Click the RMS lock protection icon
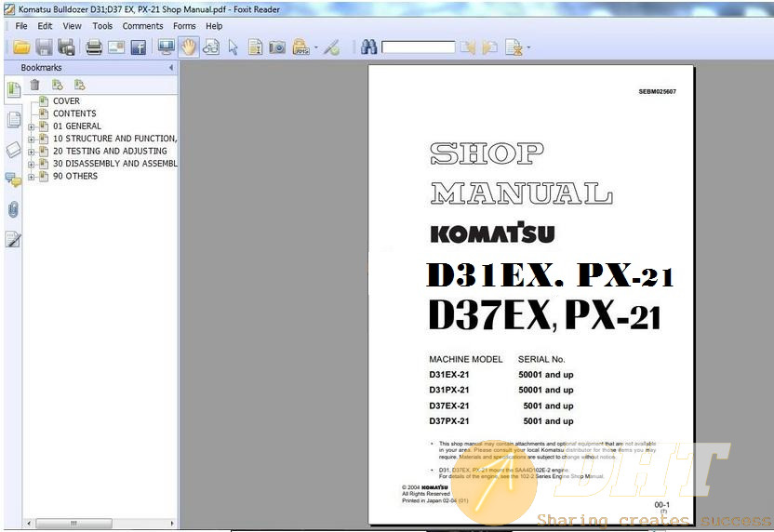This screenshot has height=532, width=774. [x=300, y=47]
